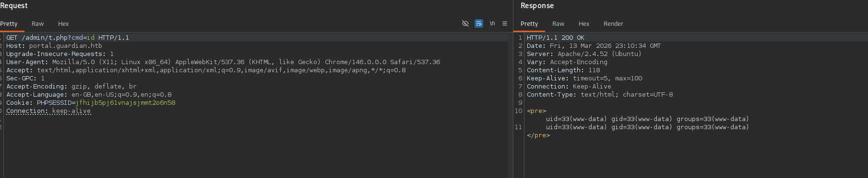The width and height of the screenshot is (868, 178).
Task: Click the Response panel title
Action: pyautogui.click(x=537, y=6)
